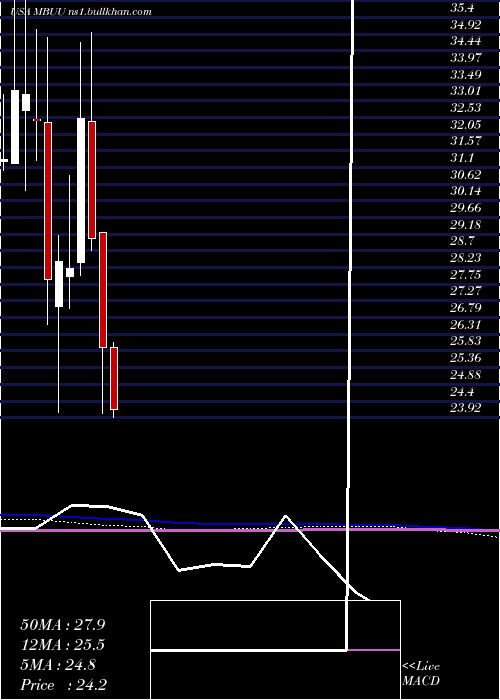The width and height of the screenshot is (500, 700).
Task: Click the 27.75 price axis label
Action: pyautogui.click(x=466, y=274)
